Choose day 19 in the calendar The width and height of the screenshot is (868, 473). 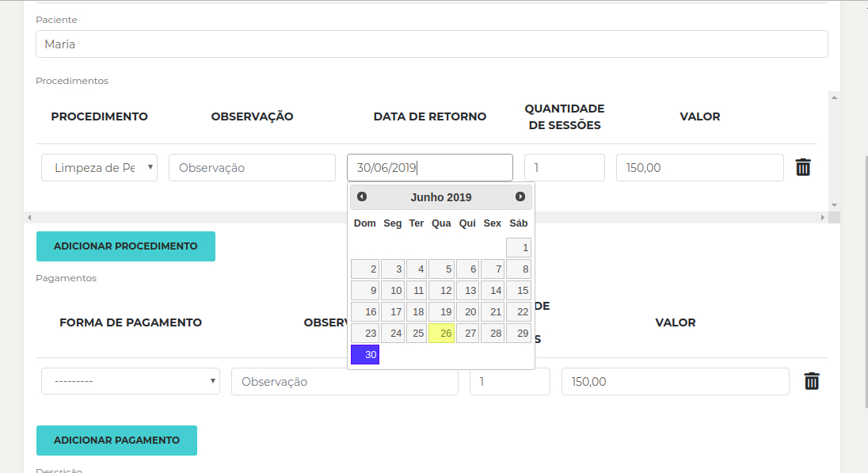[442, 312]
